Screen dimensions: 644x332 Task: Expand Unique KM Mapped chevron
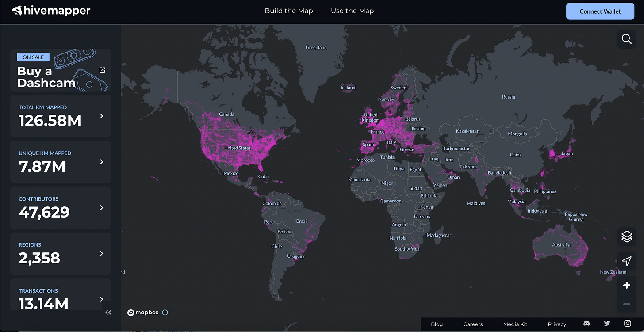(x=101, y=162)
